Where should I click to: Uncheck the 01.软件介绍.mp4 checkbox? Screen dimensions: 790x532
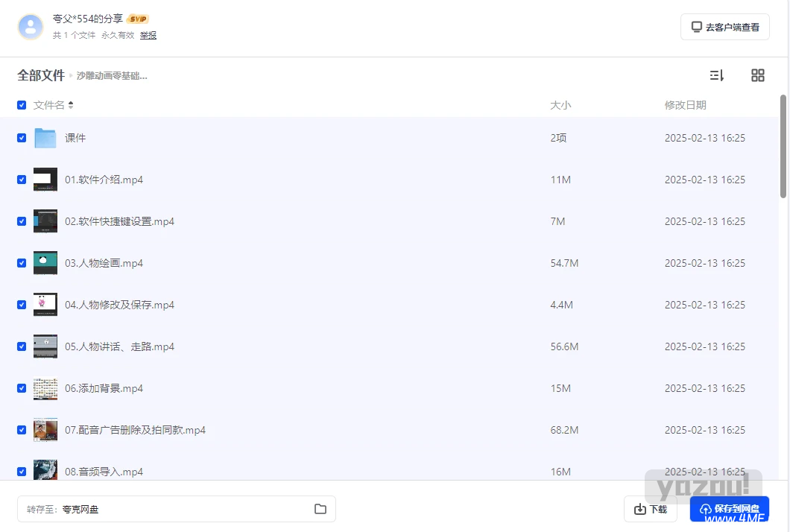pyautogui.click(x=22, y=180)
